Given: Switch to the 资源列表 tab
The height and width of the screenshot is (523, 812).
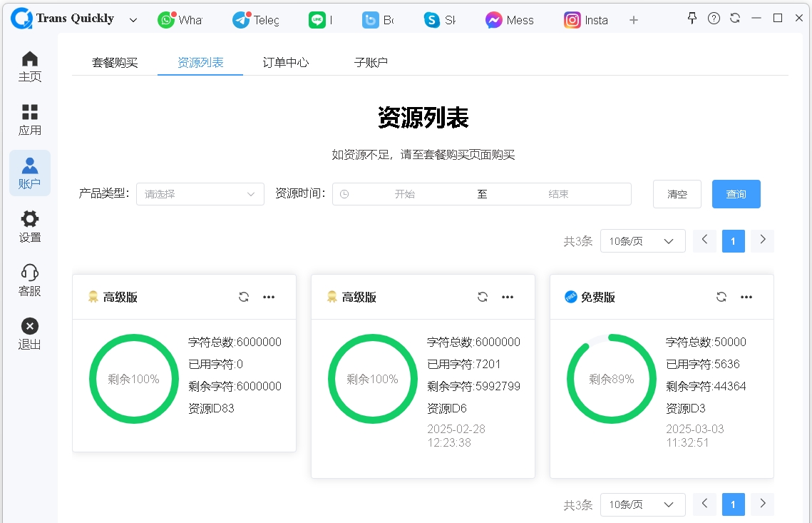Looking at the screenshot, I should (x=200, y=63).
